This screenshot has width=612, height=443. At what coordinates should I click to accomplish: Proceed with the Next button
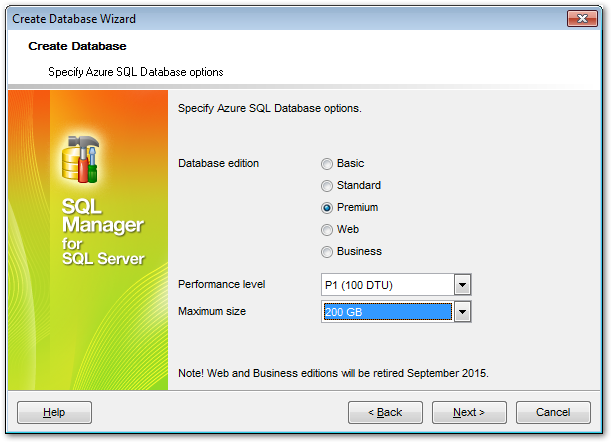click(469, 412)
